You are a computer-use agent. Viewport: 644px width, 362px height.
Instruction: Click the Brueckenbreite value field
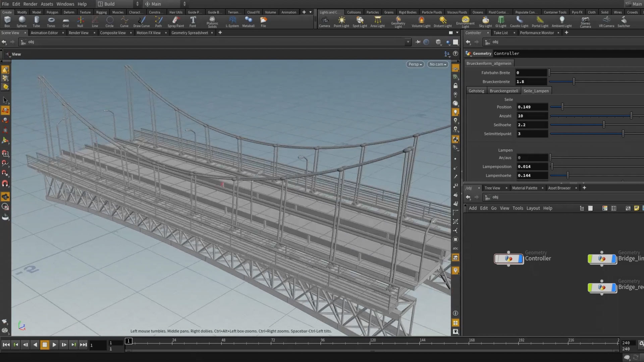pyautogui.click(x=532, y=82)
